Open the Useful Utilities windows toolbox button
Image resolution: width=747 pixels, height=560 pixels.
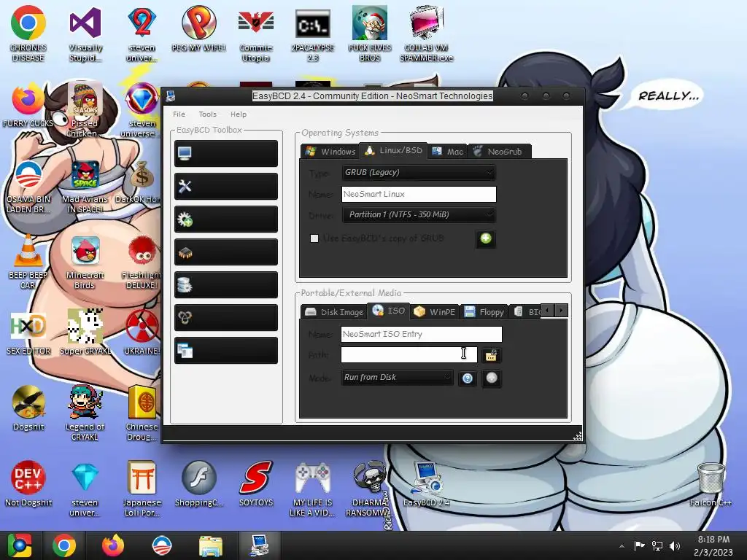click(226, 351)
